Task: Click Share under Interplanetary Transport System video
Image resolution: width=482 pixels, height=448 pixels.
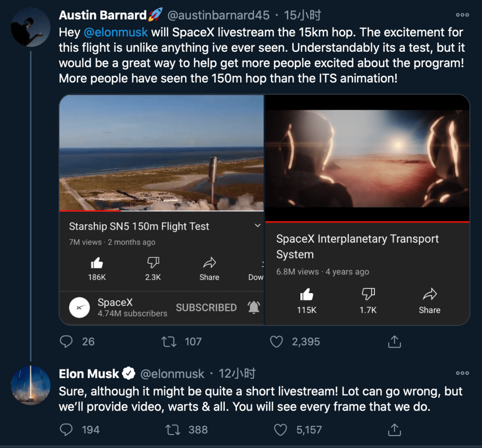Action: tap(429, 300)
